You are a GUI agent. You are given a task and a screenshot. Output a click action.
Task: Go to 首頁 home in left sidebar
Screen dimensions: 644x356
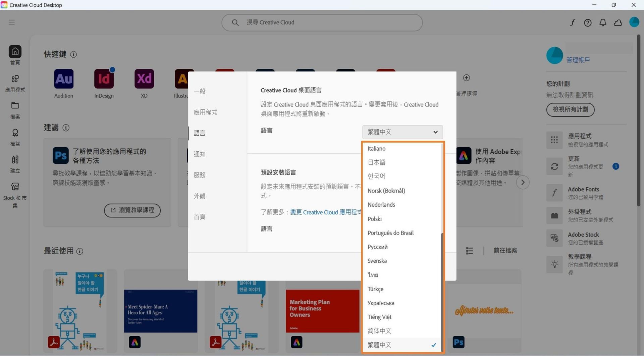click(15, 55)
